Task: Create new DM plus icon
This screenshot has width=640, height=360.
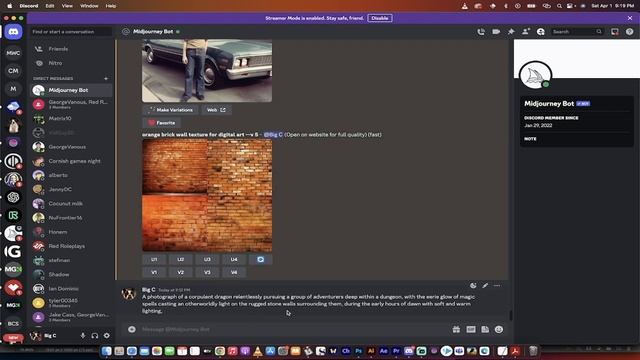Action: 106,78
